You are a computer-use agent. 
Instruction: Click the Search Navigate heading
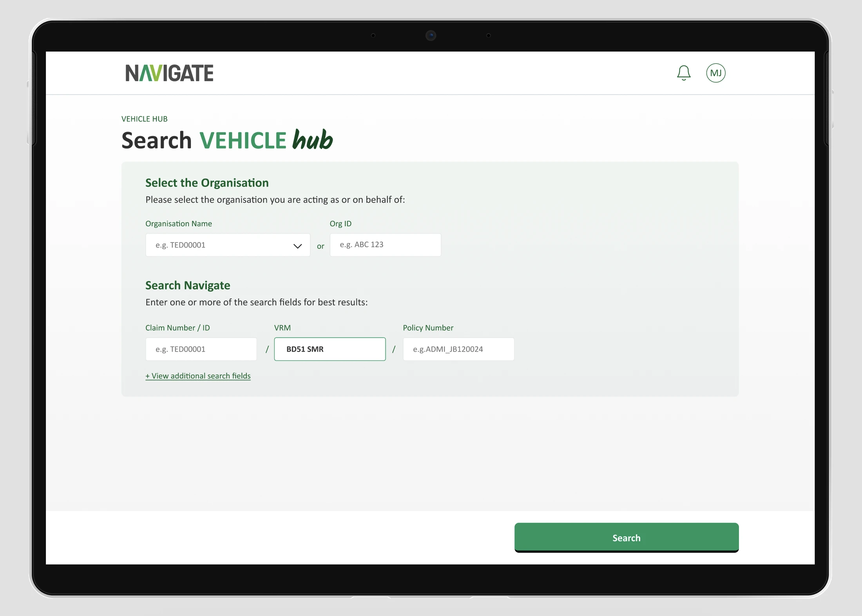pos(188,285)
